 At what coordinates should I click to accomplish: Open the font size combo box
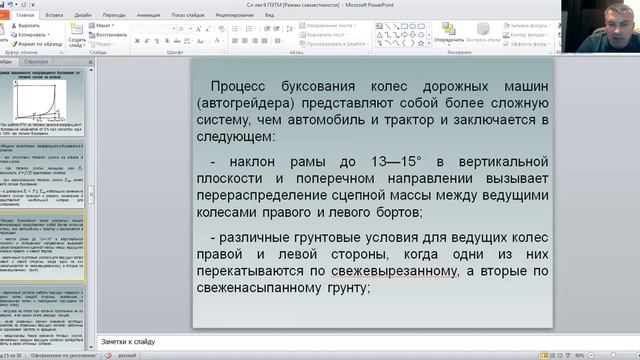(x=185, y=29)
